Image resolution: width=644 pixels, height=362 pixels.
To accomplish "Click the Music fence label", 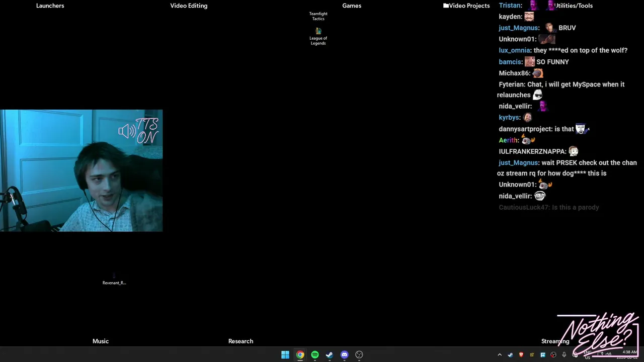I will [101, 341].
